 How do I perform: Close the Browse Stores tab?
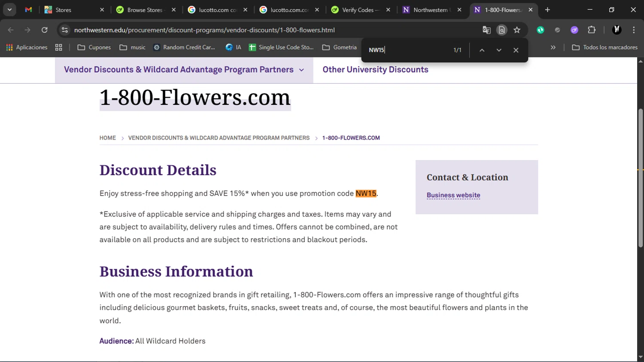click(173, 9)
